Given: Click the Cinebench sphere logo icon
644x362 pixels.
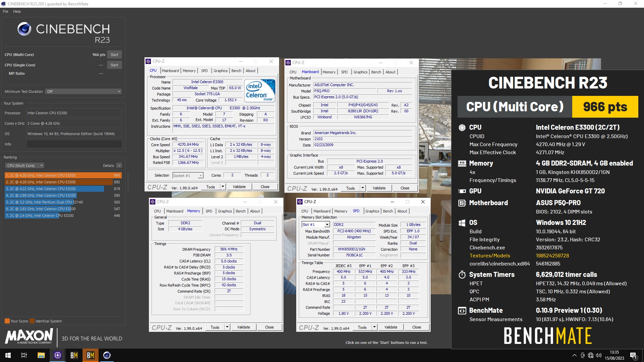Looking at the screenshot, I should point(24,29).
